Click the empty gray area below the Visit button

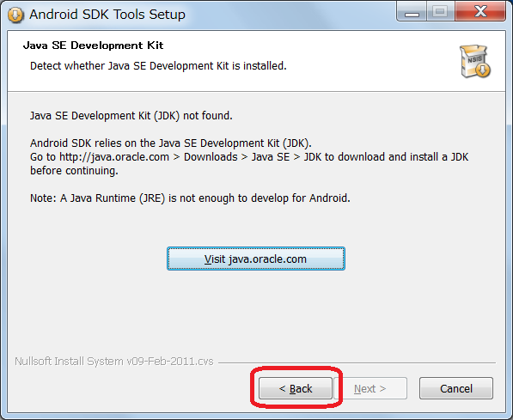point(256,311)
